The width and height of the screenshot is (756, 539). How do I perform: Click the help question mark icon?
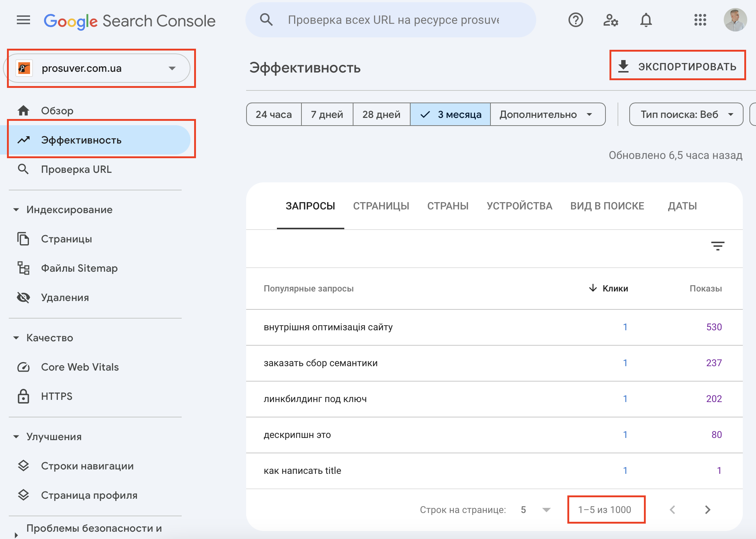coord(575,20)
